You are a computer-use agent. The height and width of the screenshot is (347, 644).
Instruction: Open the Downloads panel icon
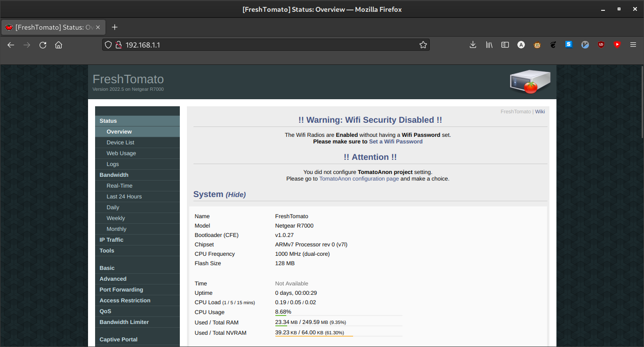pos(473,45)
